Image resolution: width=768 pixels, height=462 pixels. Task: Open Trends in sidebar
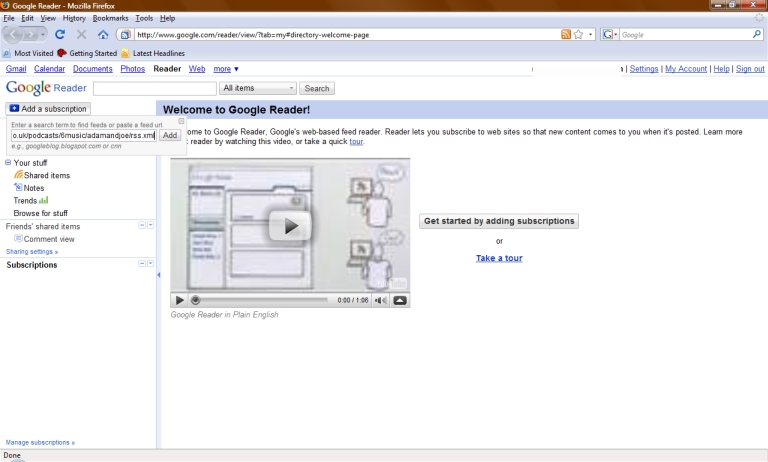click(31, 200)
